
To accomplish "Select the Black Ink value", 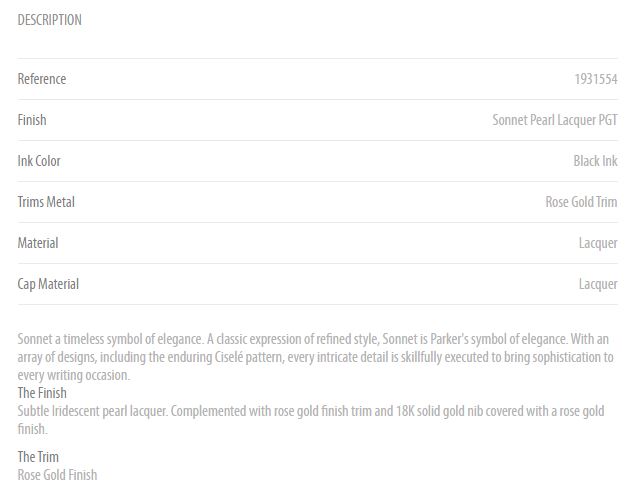I will (595, 161).
